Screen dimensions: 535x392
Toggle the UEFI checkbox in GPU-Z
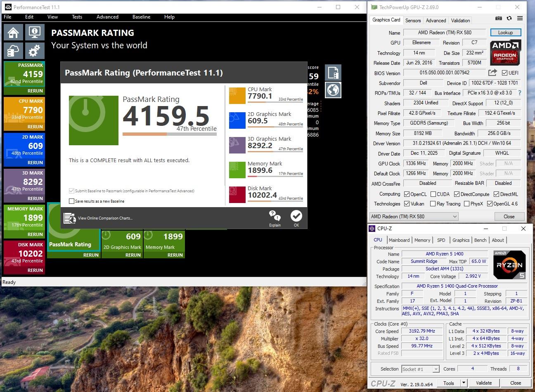(504, 73)
